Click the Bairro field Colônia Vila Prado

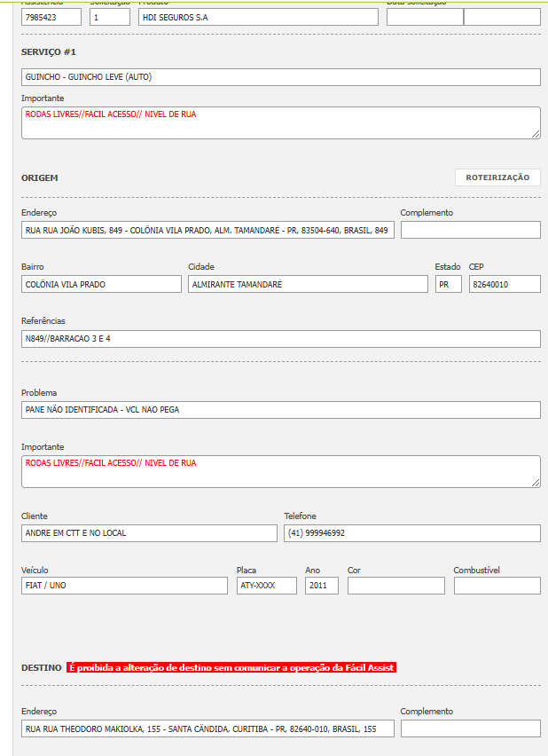(101, 284)
